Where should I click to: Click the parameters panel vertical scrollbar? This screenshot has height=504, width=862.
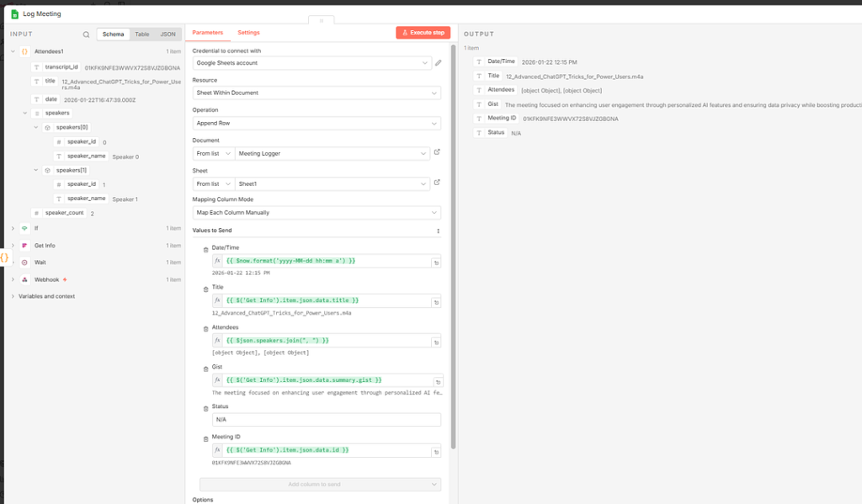(x=454, y=247)
